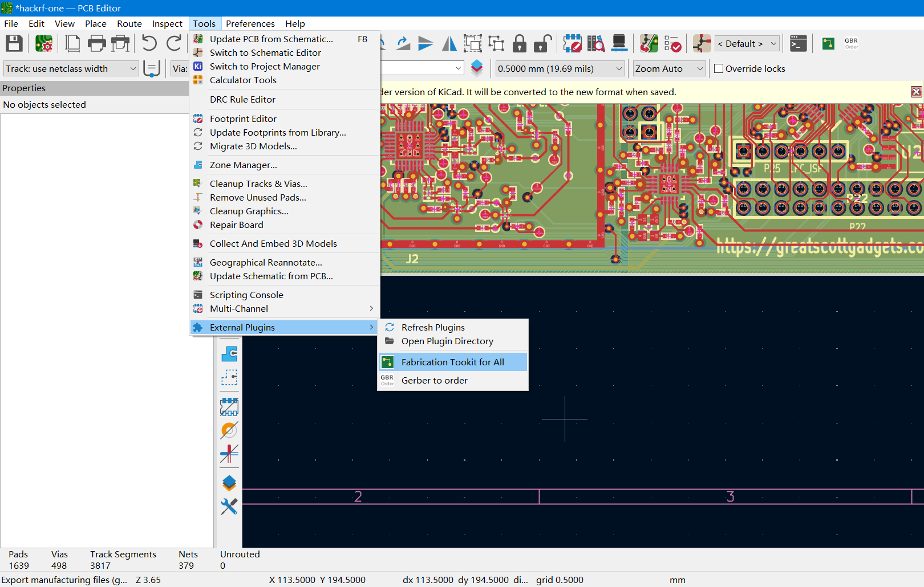924x587 pixels.
Task: Expand the Multi-Channel submenu
Action: click(285, 309)
